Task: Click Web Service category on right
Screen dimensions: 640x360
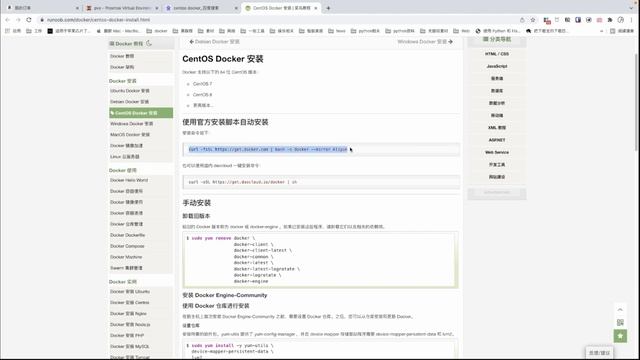Action: pos(497,152)
